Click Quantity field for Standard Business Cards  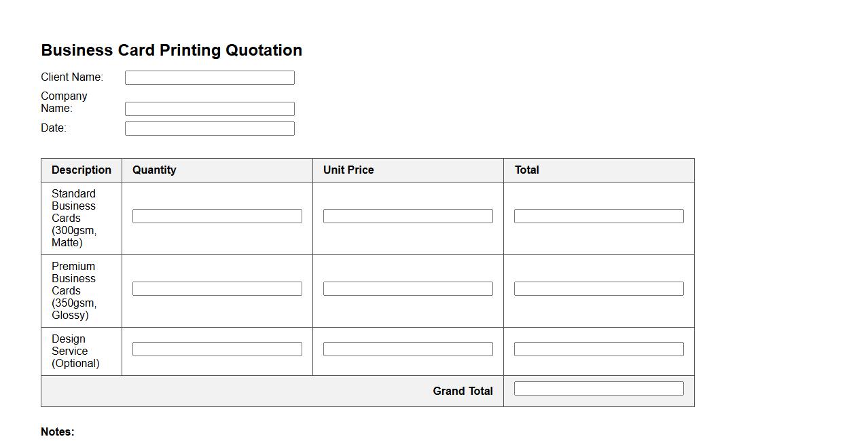point(217,216)
